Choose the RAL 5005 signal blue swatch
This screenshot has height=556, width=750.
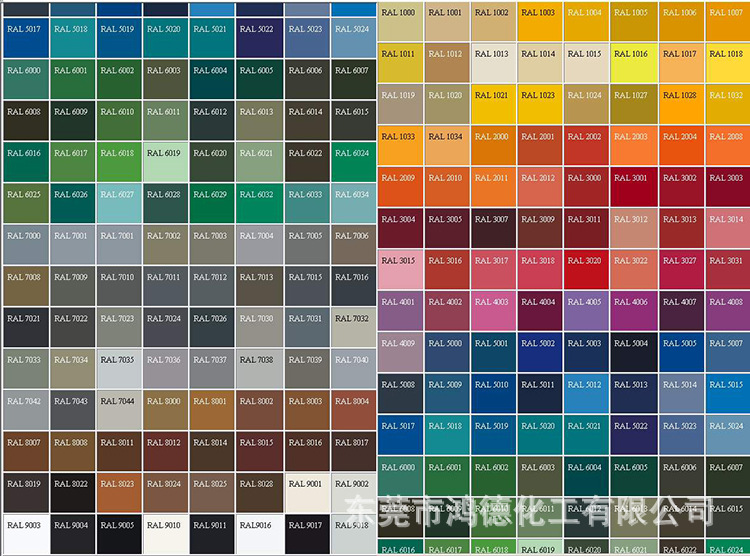(681, 353)
